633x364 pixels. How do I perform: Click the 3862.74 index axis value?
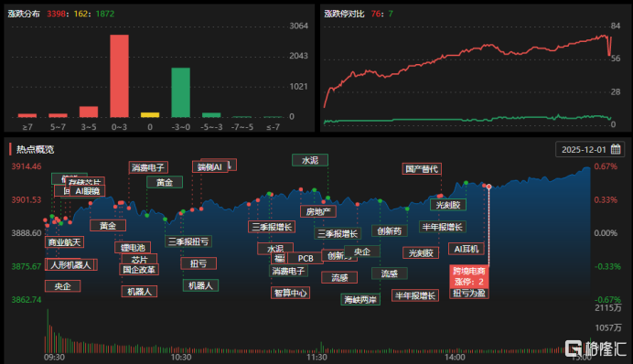tap(27, 299)
